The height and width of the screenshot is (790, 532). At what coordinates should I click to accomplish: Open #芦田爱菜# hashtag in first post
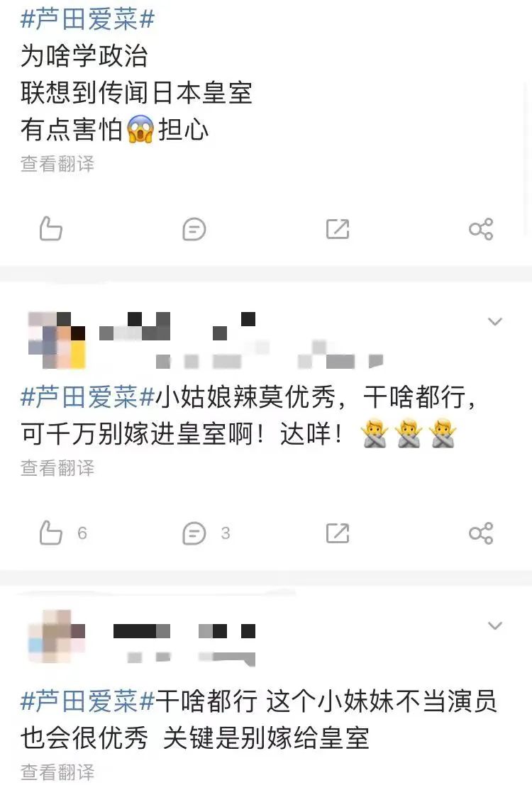tap(87, 18)
